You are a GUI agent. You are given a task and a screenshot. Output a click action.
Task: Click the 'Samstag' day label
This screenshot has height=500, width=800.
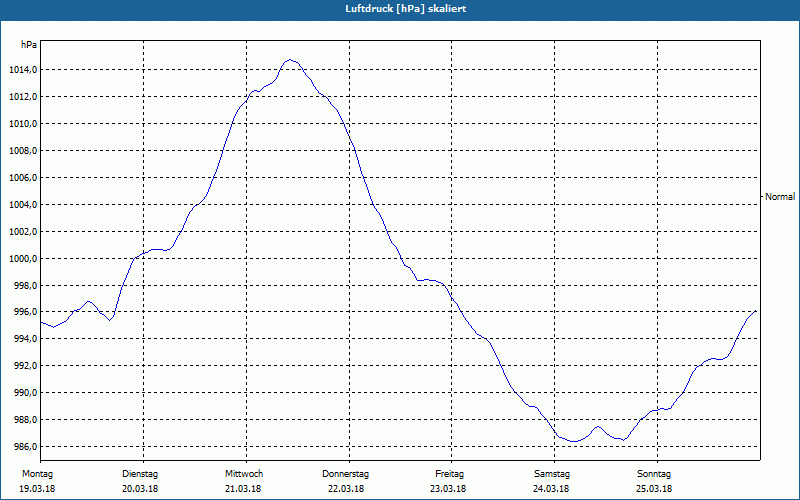point(552,474)
